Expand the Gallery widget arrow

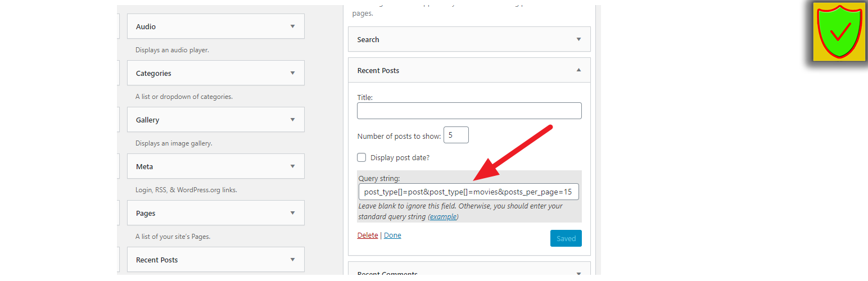[292, 120]
